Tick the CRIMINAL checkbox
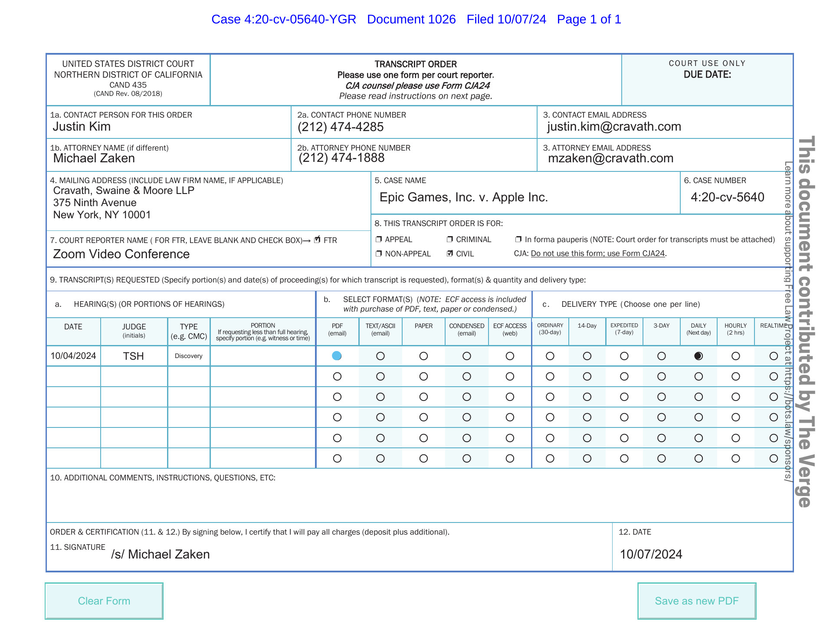 [450, 239]
